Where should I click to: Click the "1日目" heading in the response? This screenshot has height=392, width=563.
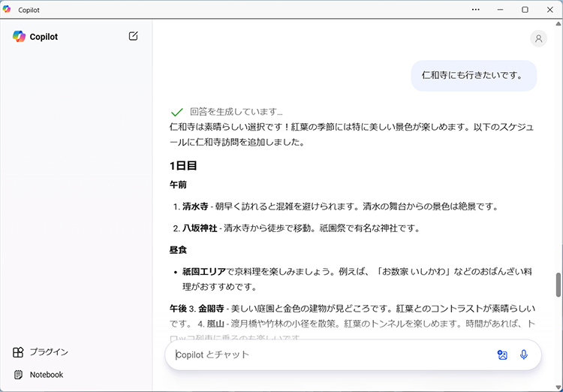(183, 165)
